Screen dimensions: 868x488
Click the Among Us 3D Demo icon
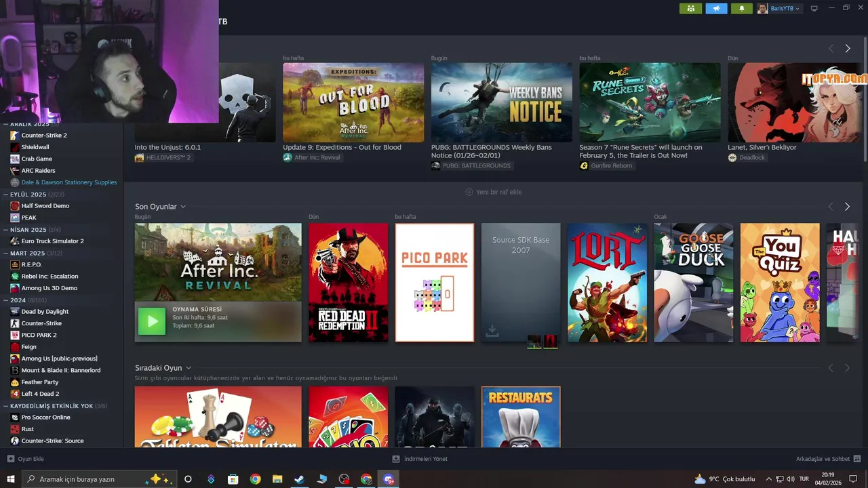pos(15,288)
